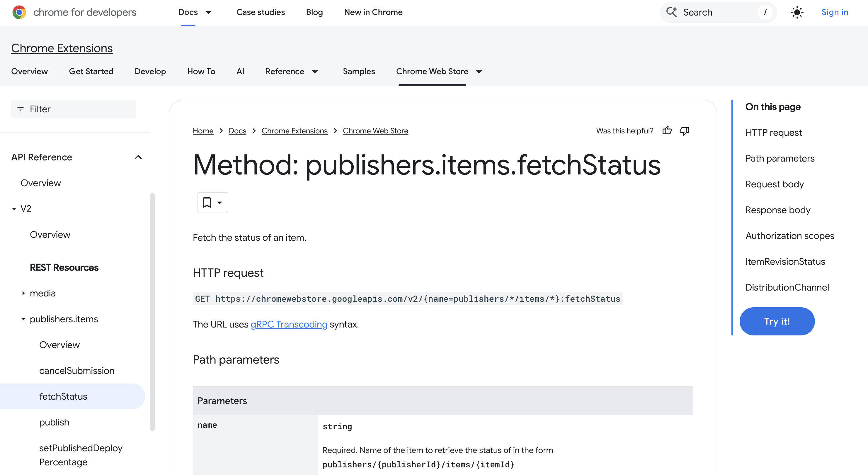Collapse the API Reference section
868x475 pixels.
tap(138, 157)
